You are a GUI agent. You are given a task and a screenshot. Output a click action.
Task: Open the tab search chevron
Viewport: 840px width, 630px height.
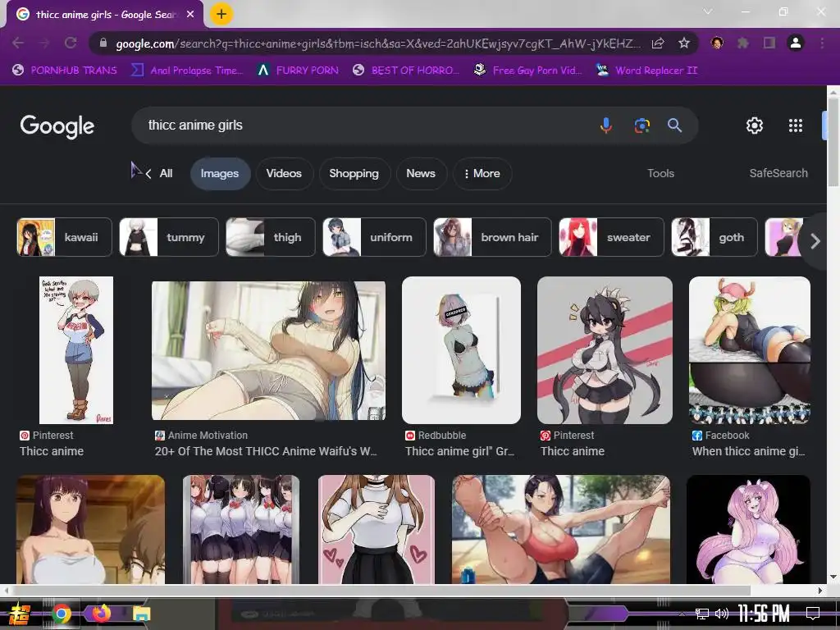(x=708, y=11)
